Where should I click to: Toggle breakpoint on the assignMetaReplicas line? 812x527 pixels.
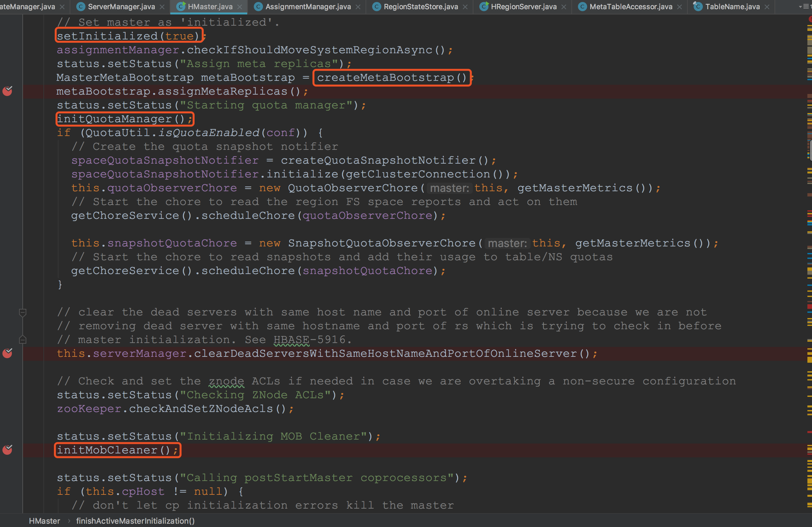[x=8, y=91]
